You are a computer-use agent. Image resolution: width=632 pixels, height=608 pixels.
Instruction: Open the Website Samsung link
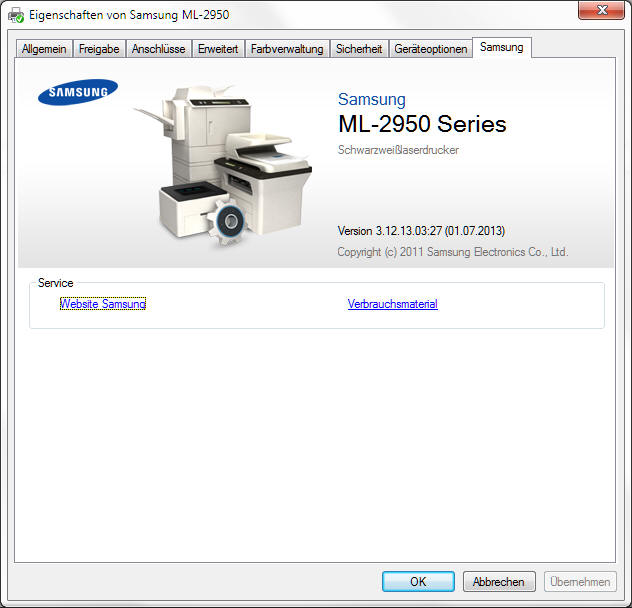click(103, 304)
